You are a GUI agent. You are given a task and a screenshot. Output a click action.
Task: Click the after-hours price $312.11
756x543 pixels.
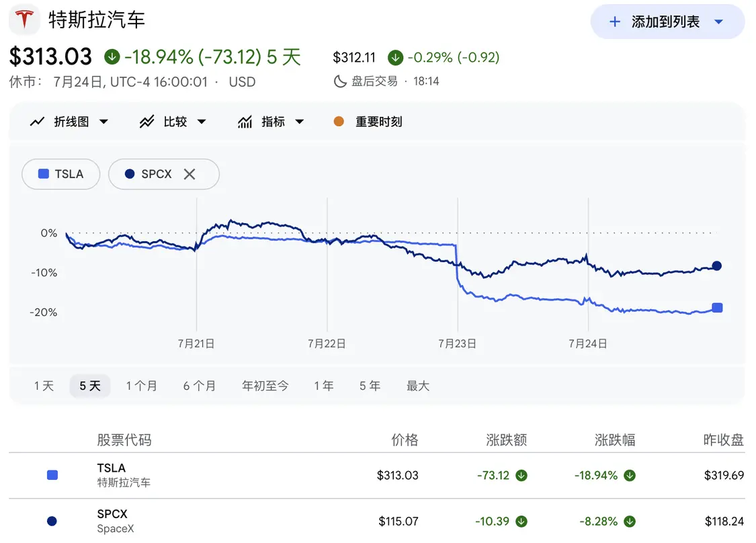pyautogui.click(x=354, y=58)
